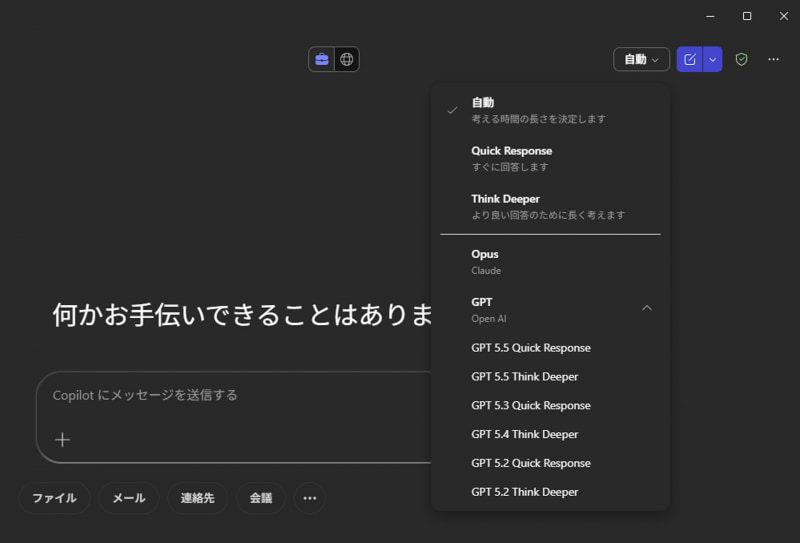Screen dimensions: 800x543
Task: Maximize the Copilot window
Action: (x=747, y=16)
